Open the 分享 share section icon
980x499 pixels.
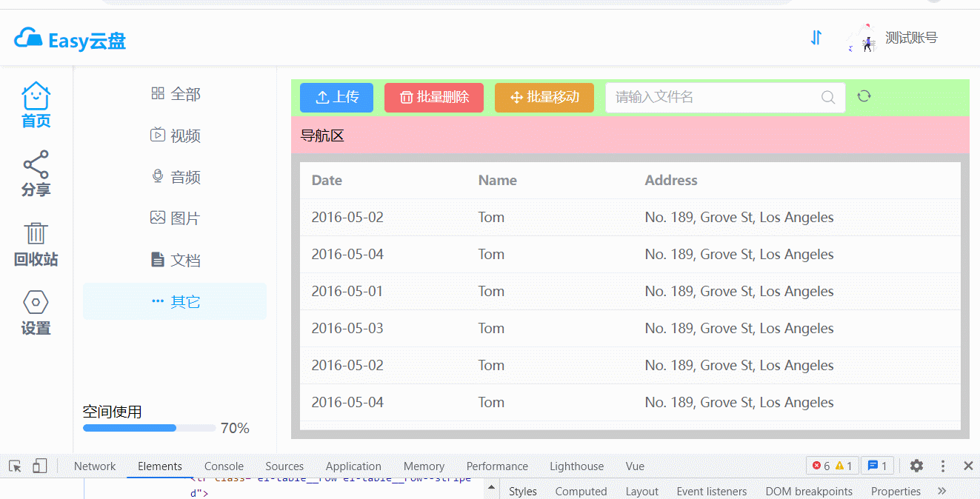coord(35,164)
